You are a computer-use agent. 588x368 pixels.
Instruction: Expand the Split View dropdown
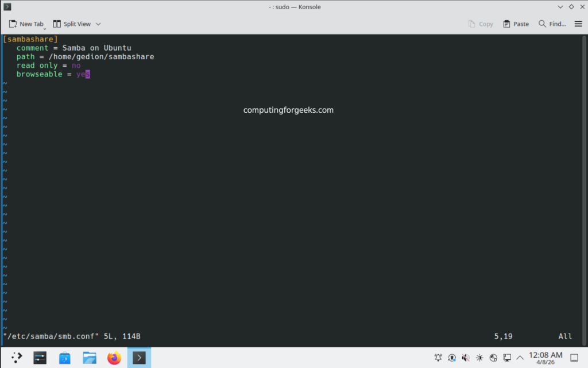point(98,24)
